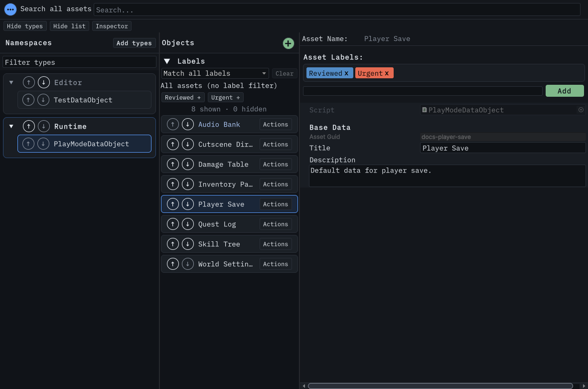The height and width of the screenshot is (389, 588).
Task: Open Actions menu for Cutscene Dir…
Action: click(x=276, y=144)
